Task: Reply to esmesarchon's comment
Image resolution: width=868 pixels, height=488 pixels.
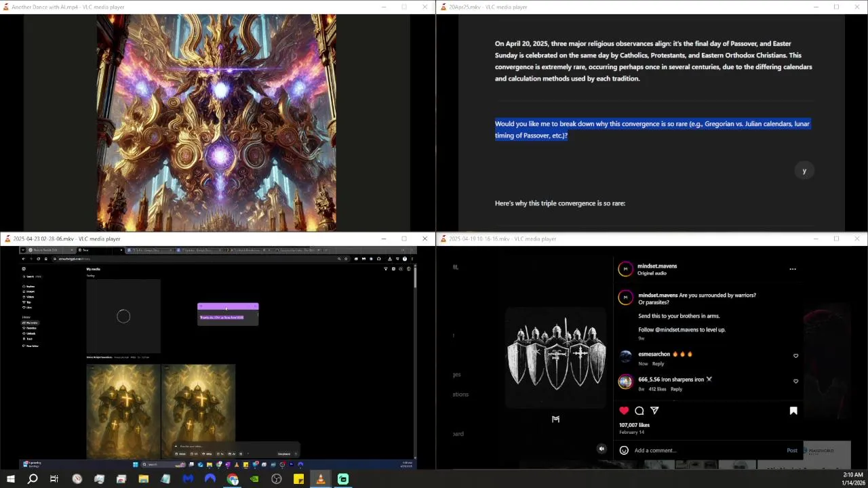Action: click(x=658, y=364)
